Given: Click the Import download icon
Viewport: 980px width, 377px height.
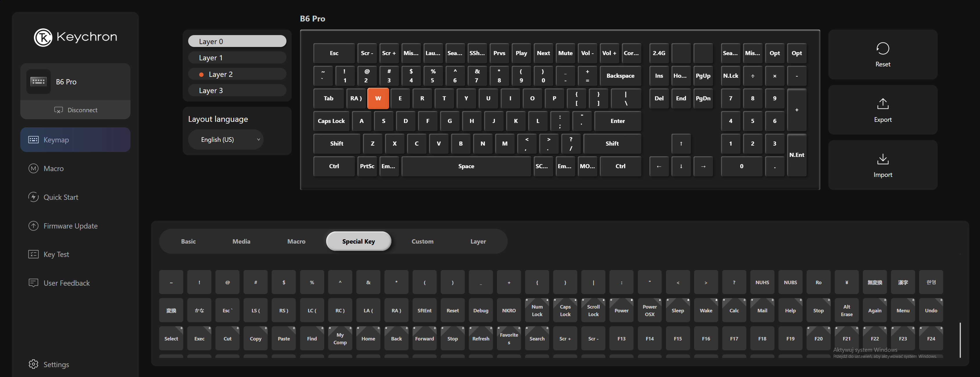Looking at the screenshot, I should (883, 159).
